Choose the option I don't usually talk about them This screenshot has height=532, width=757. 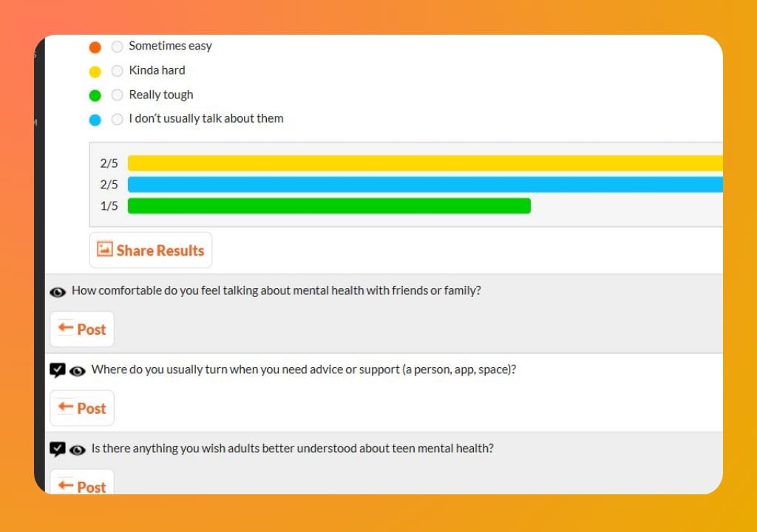click(x=117, y=119)
